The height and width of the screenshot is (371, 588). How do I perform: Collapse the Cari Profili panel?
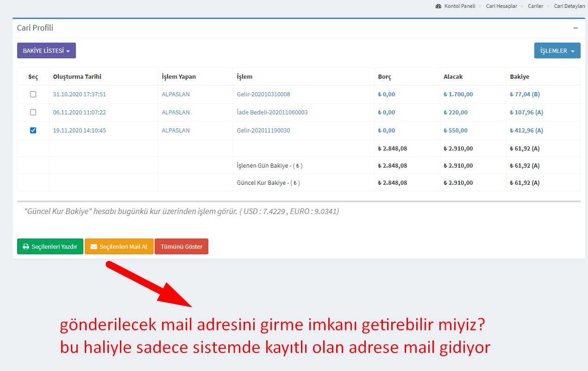575,28
